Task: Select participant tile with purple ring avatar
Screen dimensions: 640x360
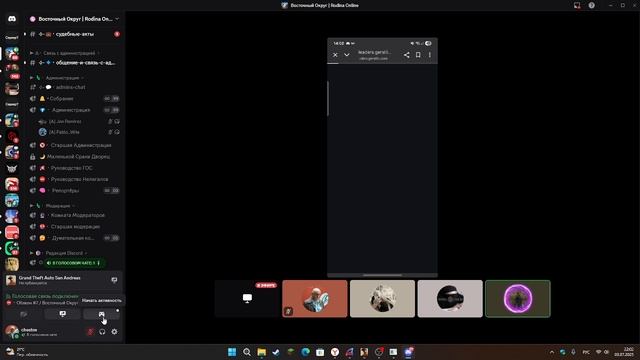Action: [x=518, y=298]
